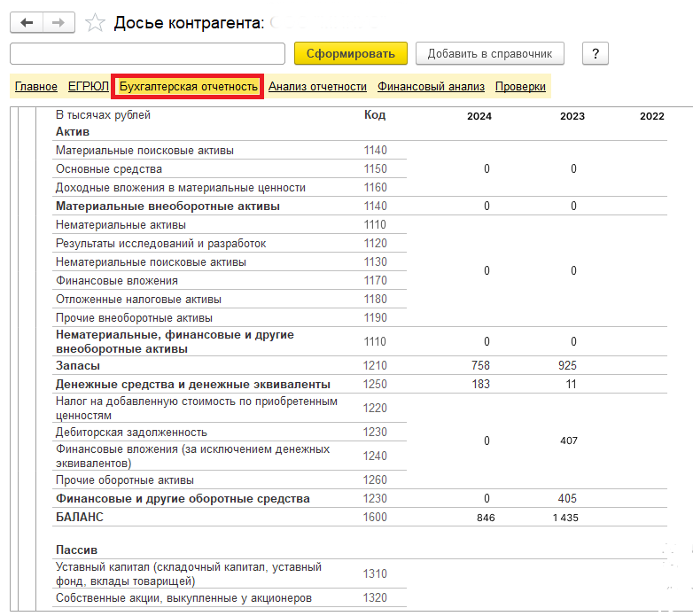Select the Бухгалтерская отчетность tab

[x=188, y=86]
